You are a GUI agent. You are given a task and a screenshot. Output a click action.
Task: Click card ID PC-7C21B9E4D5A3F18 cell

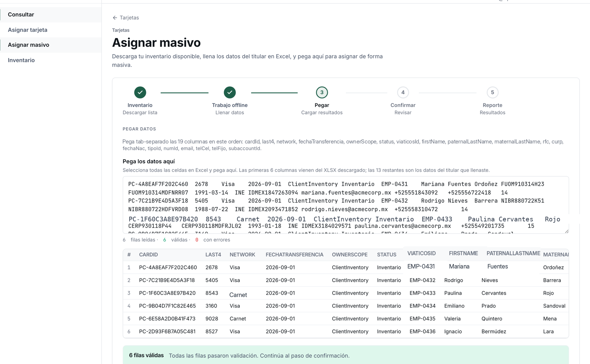167,280
